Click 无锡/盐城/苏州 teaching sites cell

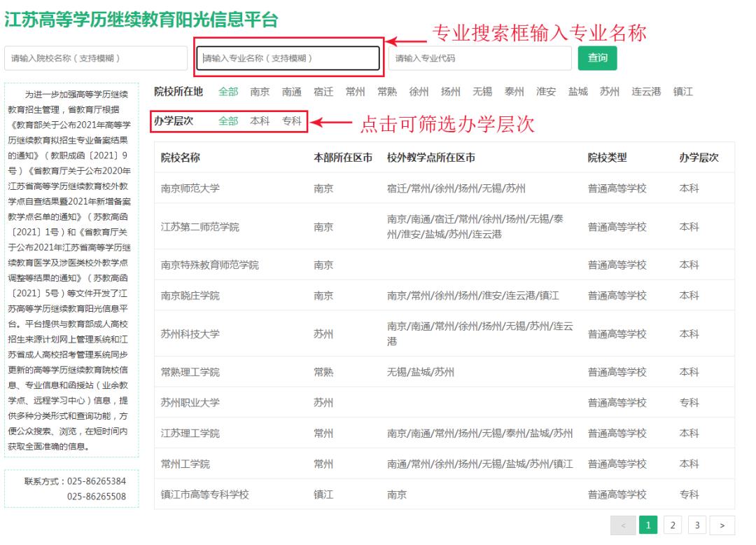click(x=421, y=373)
